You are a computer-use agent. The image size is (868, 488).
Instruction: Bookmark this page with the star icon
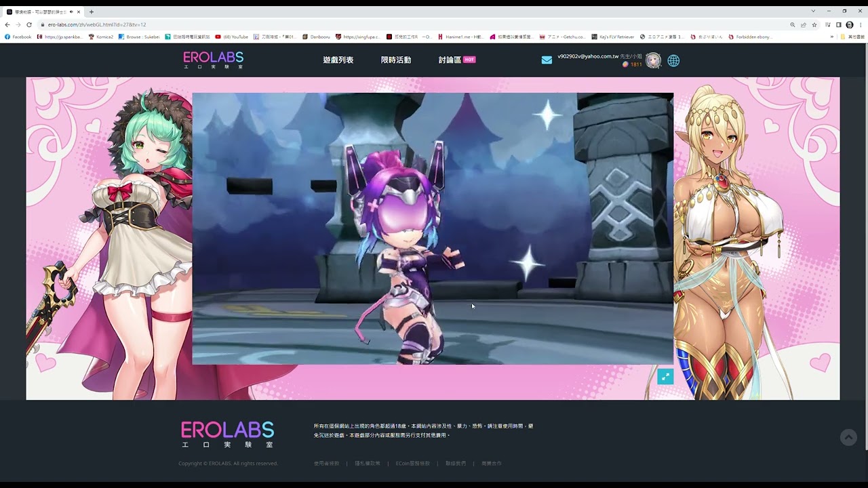click(x=814, y=24)
